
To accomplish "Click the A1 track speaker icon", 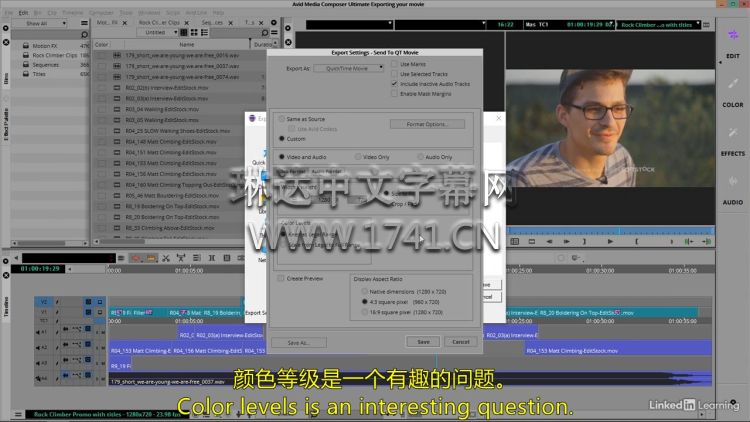I will [38, 332].
